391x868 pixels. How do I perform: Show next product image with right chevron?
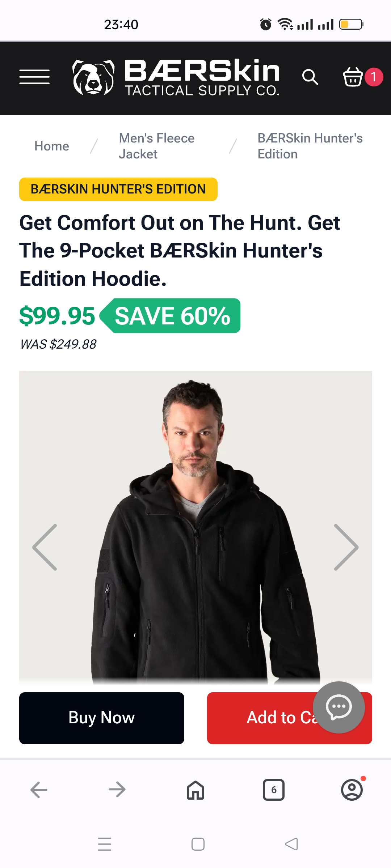tap(346, 547)
